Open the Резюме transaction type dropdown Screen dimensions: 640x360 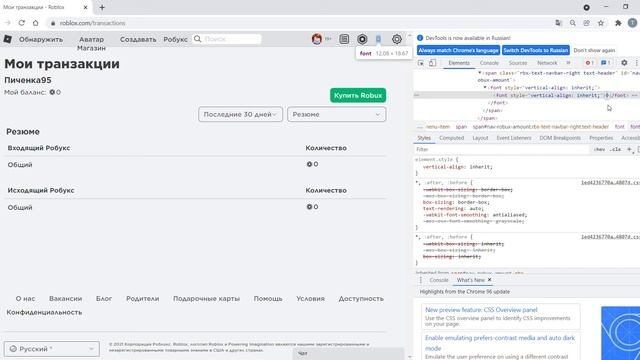click(x=336, y=114)
